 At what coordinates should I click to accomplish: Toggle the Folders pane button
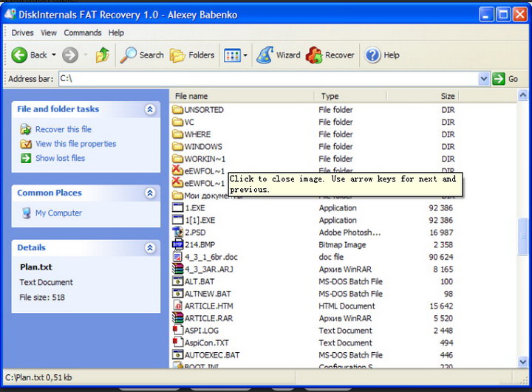pyautogui.click(x=191, y=55)
